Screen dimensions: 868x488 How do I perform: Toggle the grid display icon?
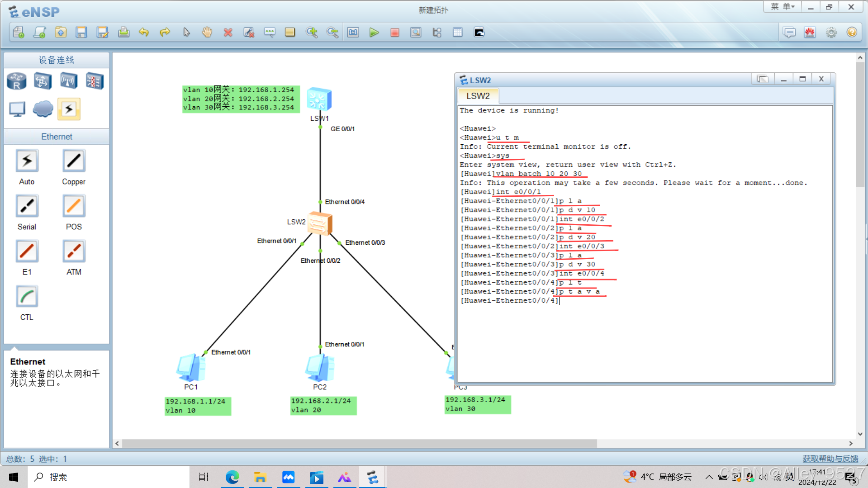[x=458, y=32]
